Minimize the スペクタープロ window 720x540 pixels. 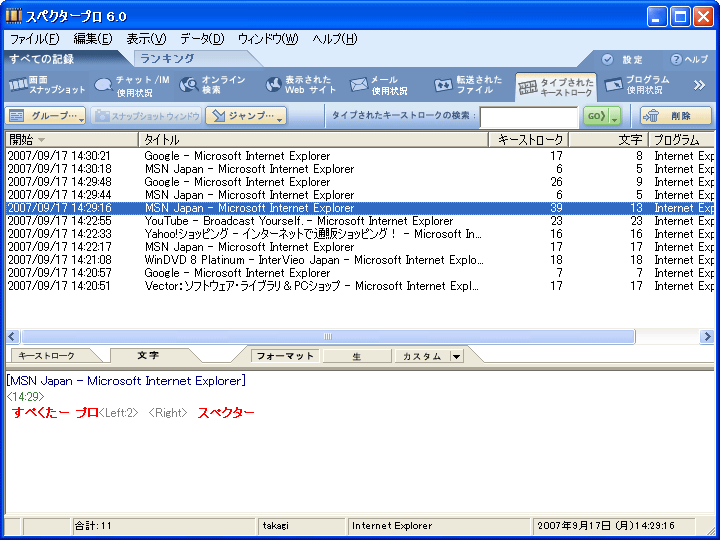point(657,17)
